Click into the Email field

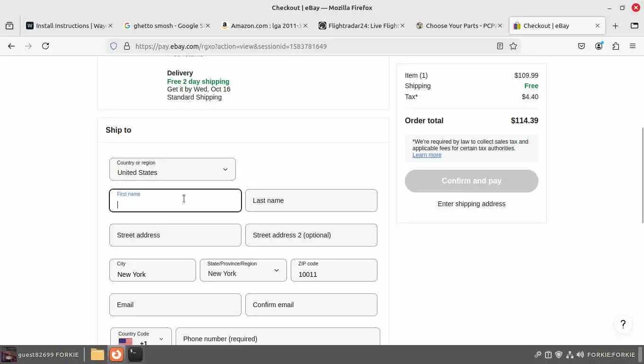pos(175,305)
